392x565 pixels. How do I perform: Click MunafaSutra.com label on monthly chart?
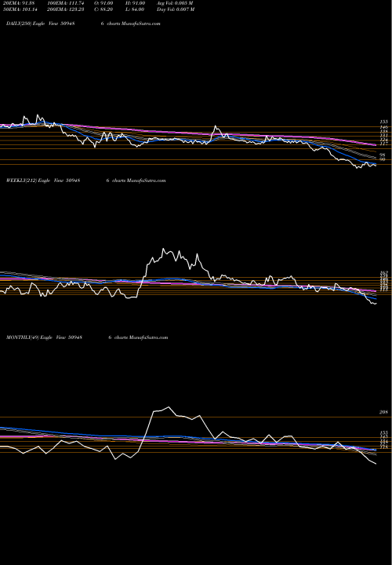point(148,337)
